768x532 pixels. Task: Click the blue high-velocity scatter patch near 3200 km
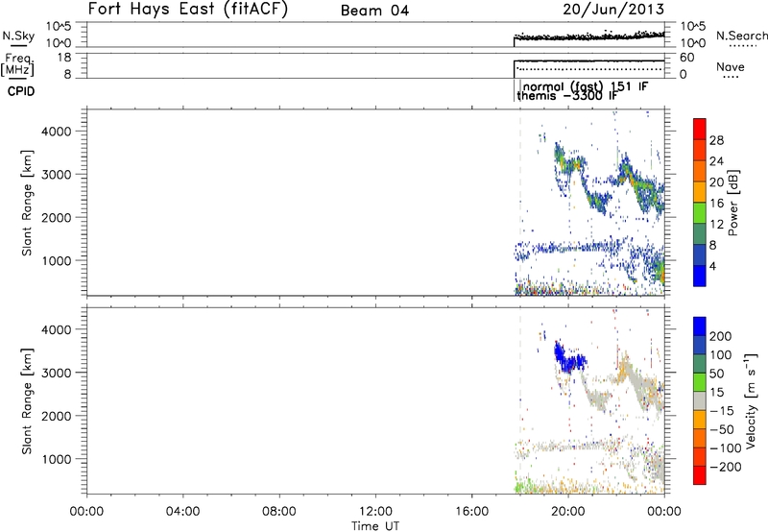click(x=568, y=360)
